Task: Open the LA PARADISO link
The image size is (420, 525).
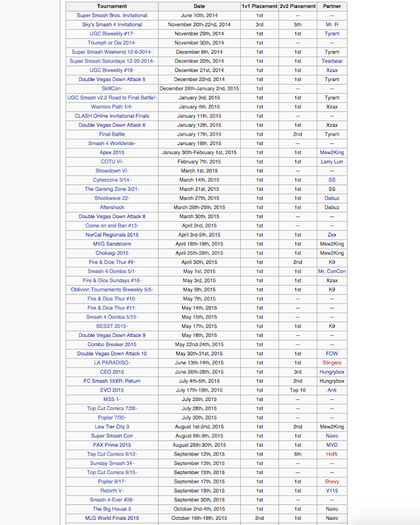Action: coord(111,363)
